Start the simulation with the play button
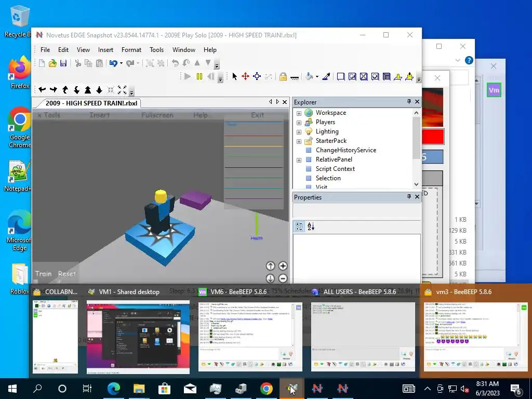The height and width of the screenshot is (399, 532). pyautogui.click(x=187, y=76)
